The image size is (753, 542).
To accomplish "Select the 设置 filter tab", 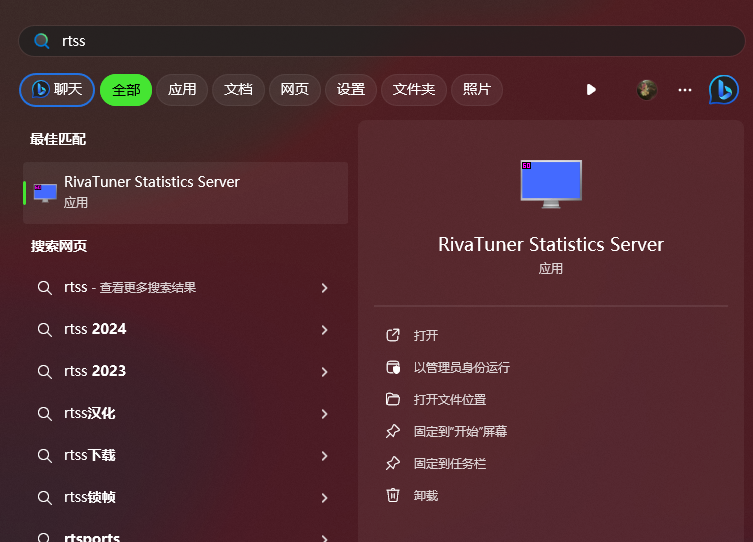I will [x=351, y=90].
